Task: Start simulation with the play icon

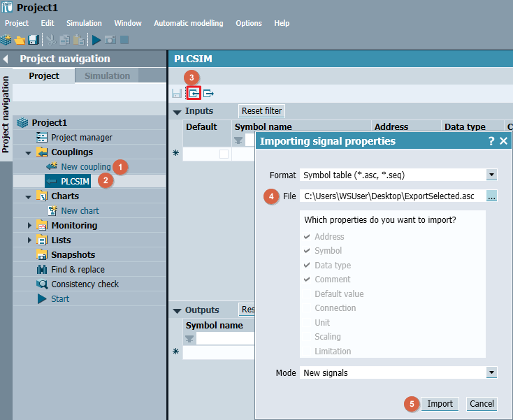Action: [x=96, y=40]
